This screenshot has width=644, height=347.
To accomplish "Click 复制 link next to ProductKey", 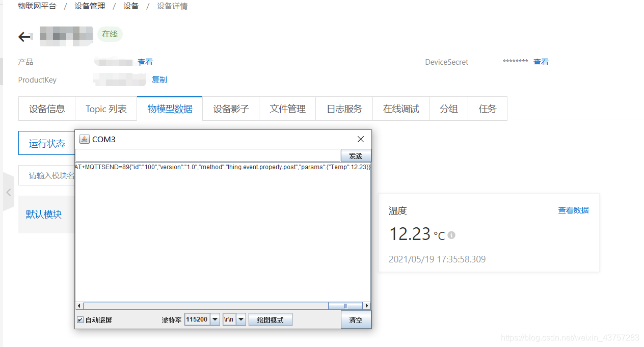I will [159, 79].
